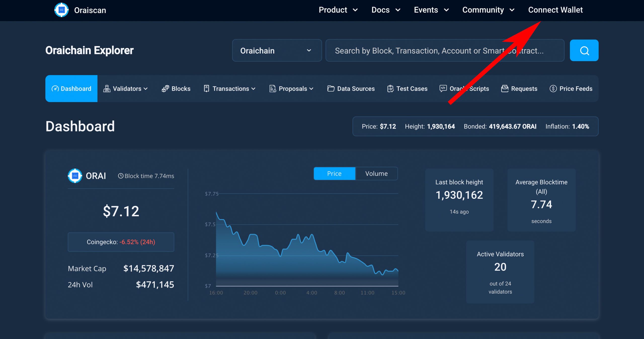Click the Oraichain Explorer heading
Screen dimensions: 644x339
(x=89, y=50)
